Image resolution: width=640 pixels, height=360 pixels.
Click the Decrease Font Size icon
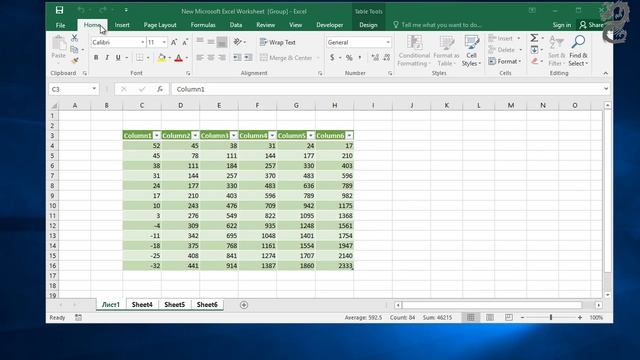coord(185,42)
